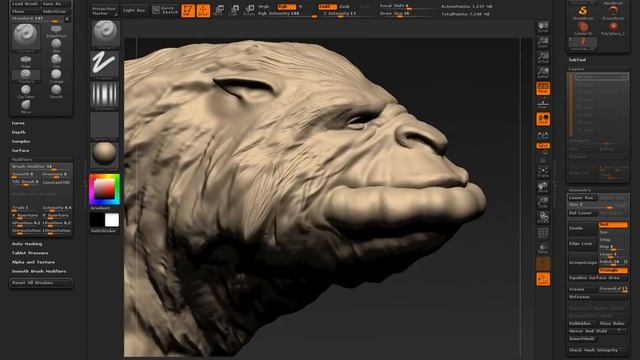Select the black secondary color swatch
640x360 pixels.
point(97,220)
